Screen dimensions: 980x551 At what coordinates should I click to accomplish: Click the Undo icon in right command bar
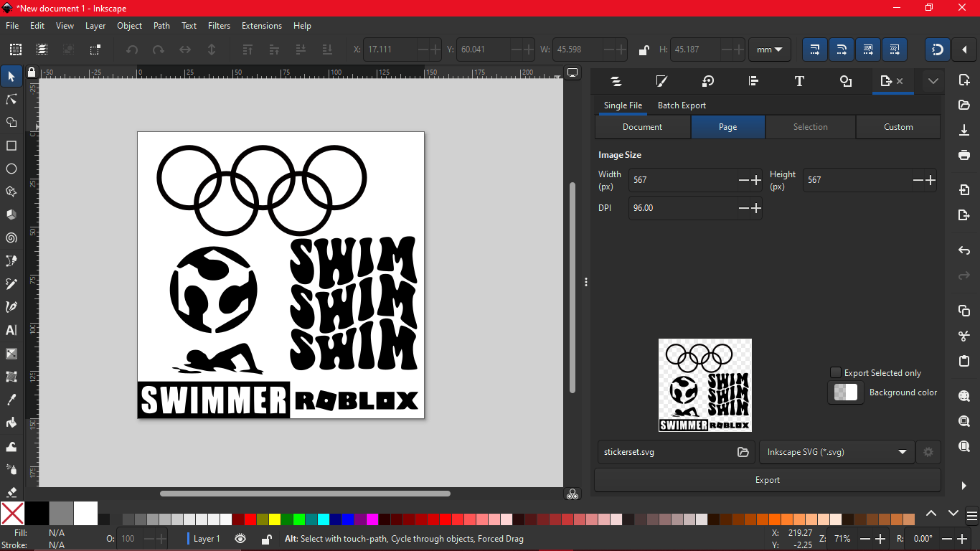964,250
